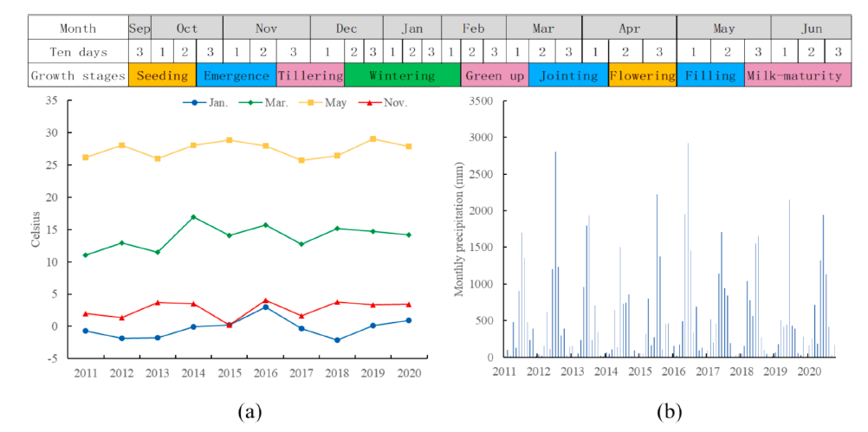Image resolution: width=868 pixels, height=432 pixels.
Task: Click the Growth stages row label
Action: click(78, 75)
